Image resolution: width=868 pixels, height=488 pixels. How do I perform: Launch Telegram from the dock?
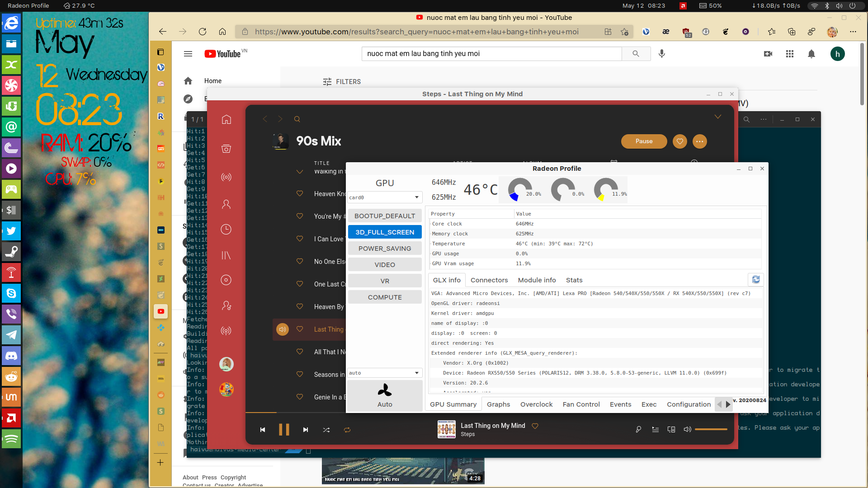coord(11,335)
